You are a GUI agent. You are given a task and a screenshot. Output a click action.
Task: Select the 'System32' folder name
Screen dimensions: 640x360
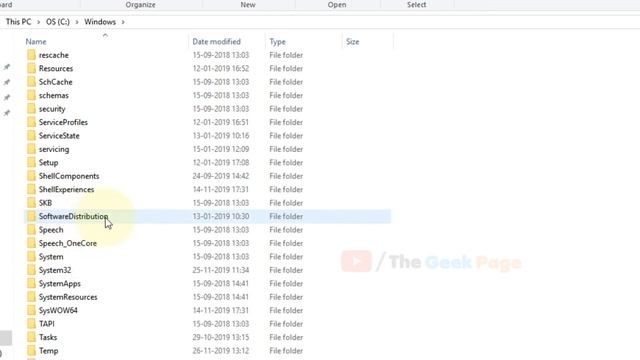click(55, 271)
